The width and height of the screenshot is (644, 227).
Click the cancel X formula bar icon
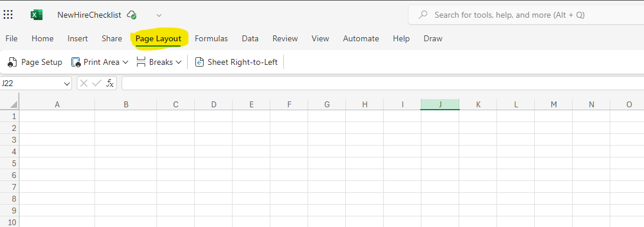point(84,83)
